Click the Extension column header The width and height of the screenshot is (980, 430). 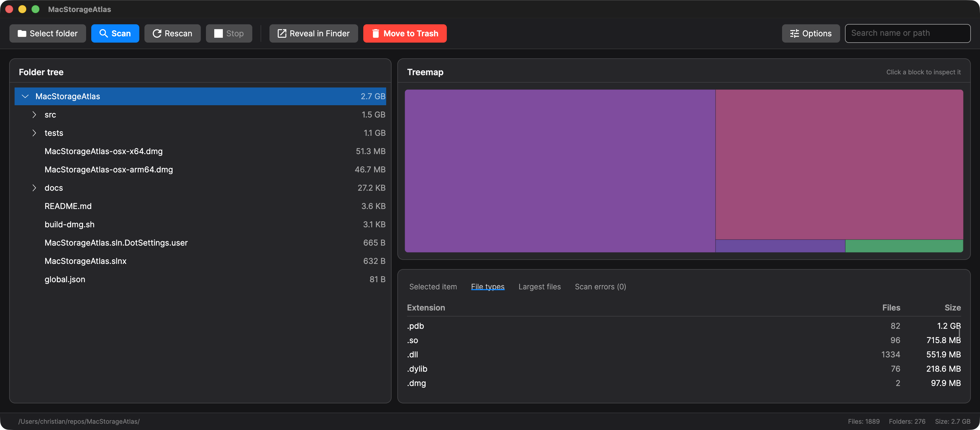426,308
